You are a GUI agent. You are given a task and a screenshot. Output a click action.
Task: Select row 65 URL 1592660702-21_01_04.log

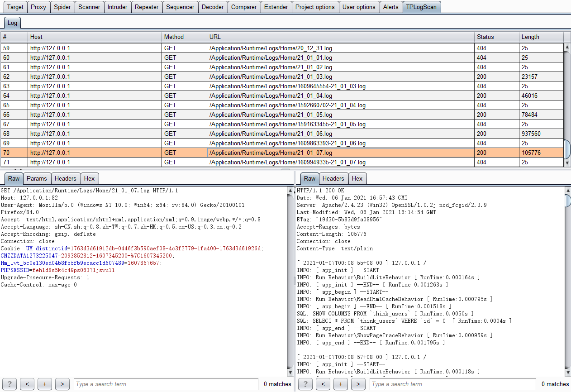click(x=282, y=105)
